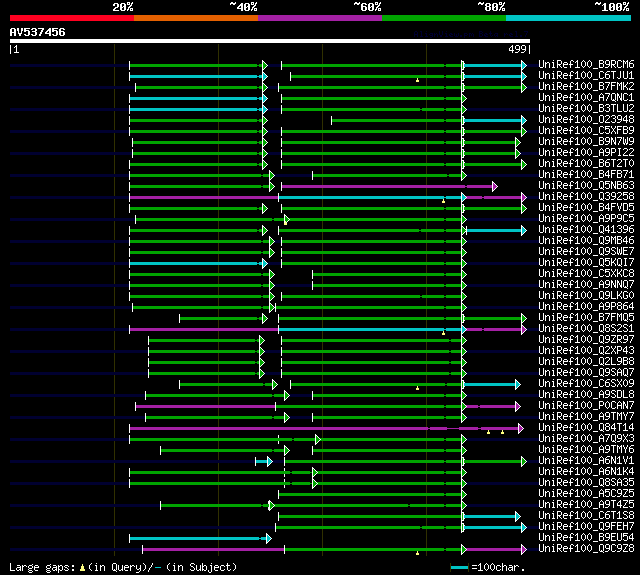
Task: Select the UniRef100_Q9SAQ7 hit
Action: click(586, 373)
